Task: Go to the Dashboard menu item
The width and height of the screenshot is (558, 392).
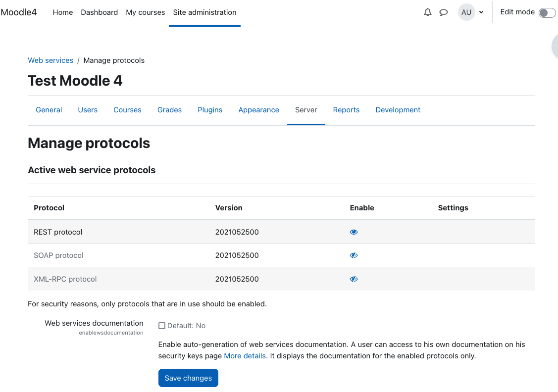Action: pos(100,12)
